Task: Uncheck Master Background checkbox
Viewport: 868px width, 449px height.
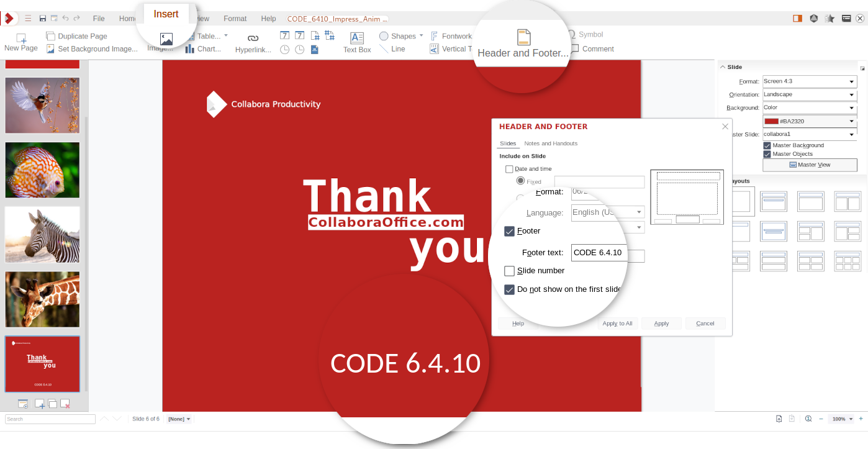Action: 767,145
